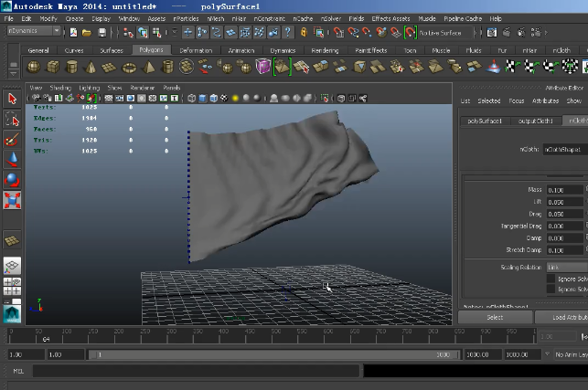Open the Fields menu
The image size is (588, 390).
(x=357, y=19)
